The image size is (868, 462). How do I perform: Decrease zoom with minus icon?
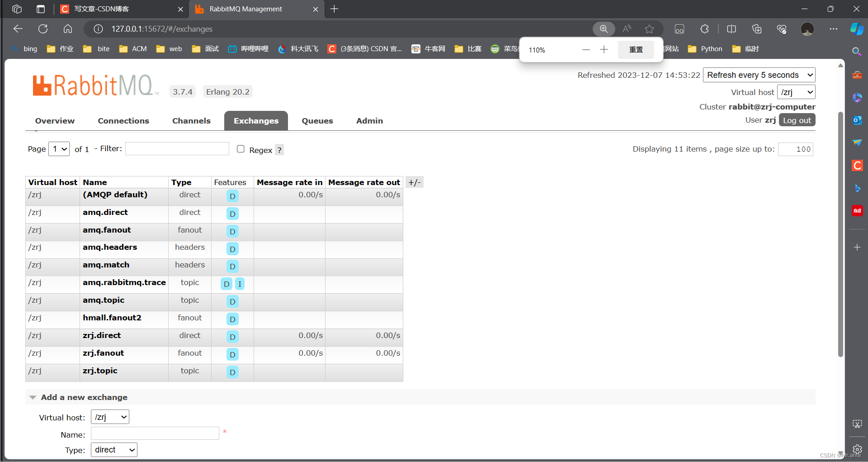(586, 50)
